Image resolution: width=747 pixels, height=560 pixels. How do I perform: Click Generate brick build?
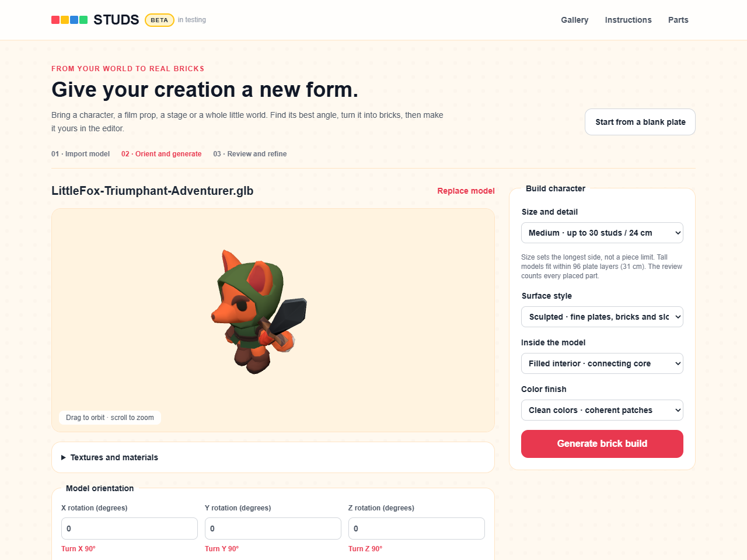602,444
